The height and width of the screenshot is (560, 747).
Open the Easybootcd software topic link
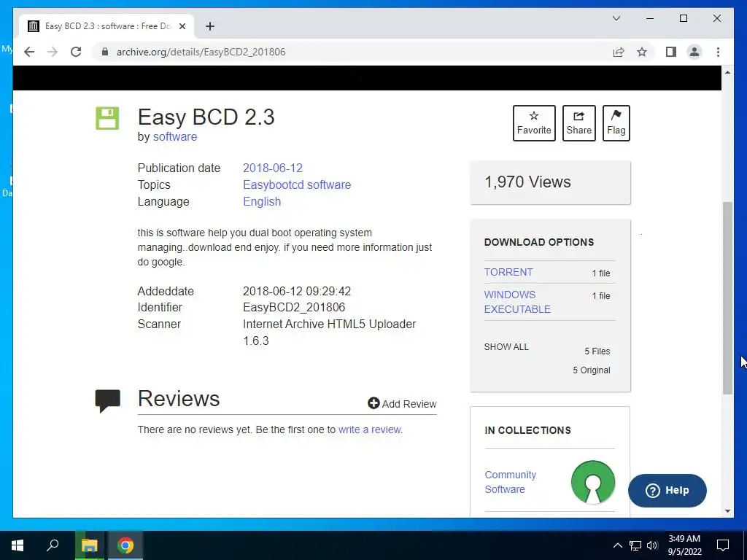[297, 184]
